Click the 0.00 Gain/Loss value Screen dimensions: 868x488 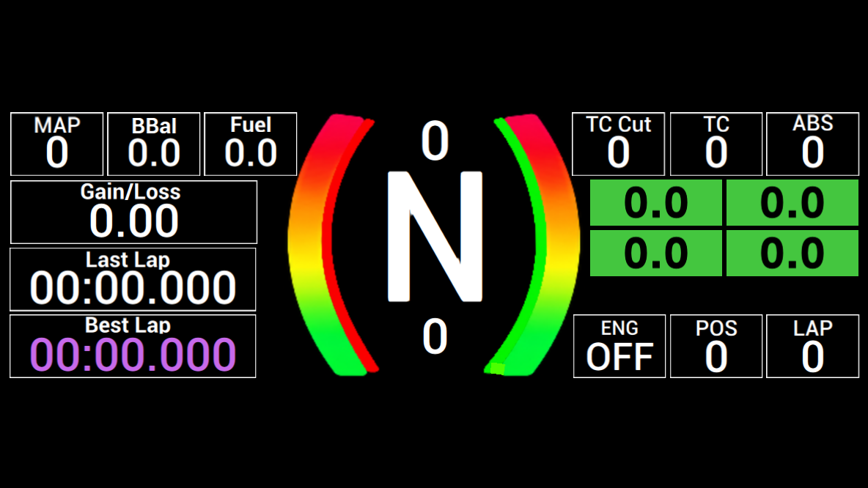(x=134, y=221)
